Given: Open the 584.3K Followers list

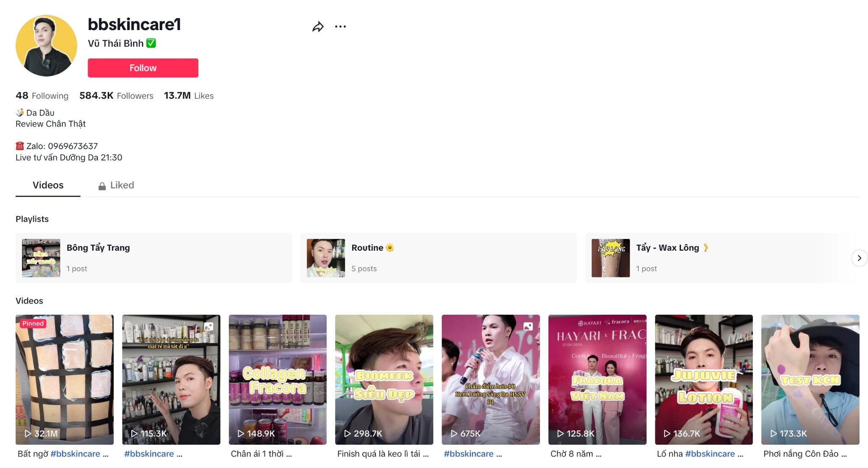Looking at the screenshot, I should (x=116, y=96).
